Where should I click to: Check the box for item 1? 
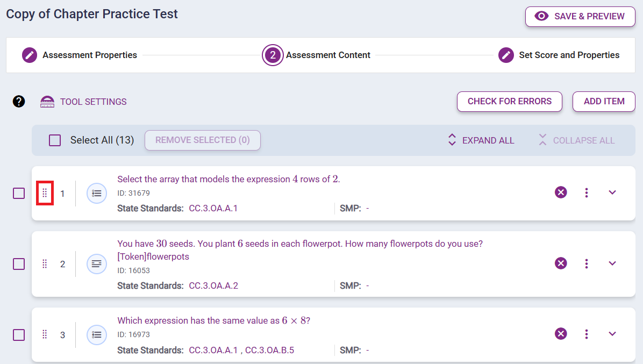pos(19,193)
